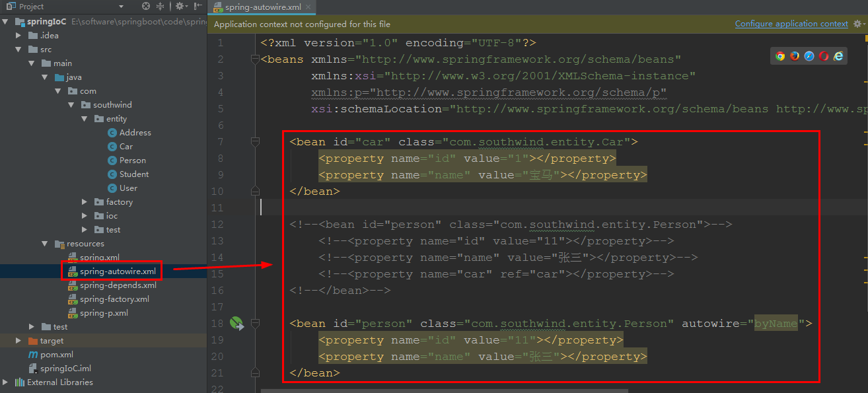Expand the ioc package
868x393 pixels.
tap(84, 216)
